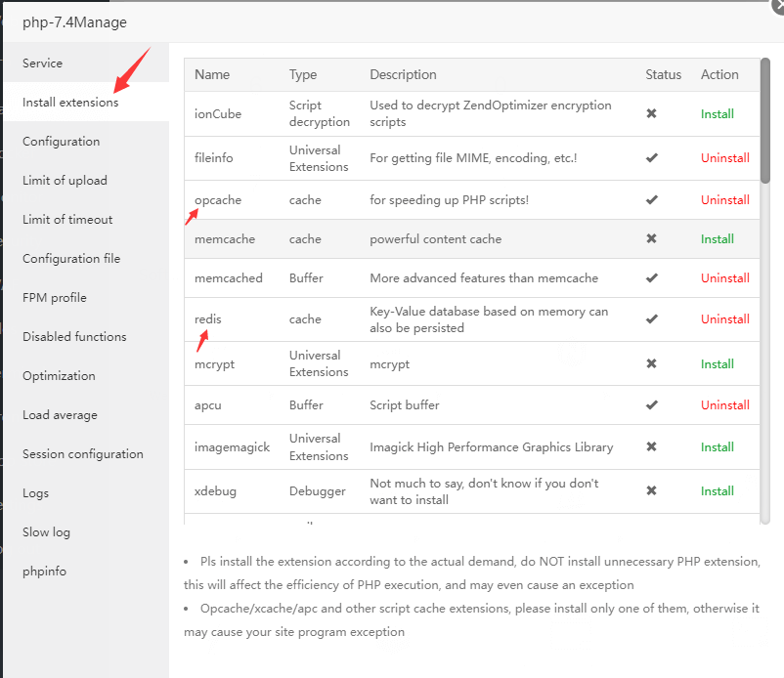Select the mcrypt extension name
Image resolution: width=784 pixels, height=678 pixels.
214,364
